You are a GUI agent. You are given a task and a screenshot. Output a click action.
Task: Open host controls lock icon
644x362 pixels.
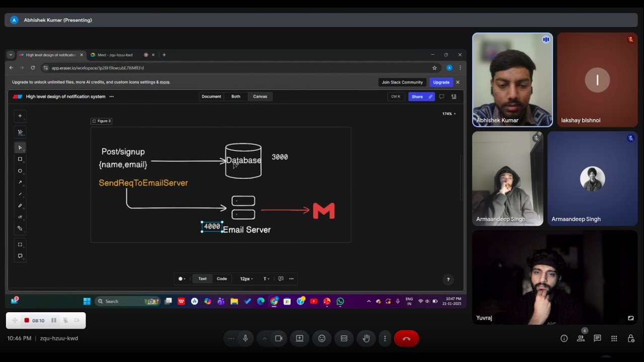631,338
